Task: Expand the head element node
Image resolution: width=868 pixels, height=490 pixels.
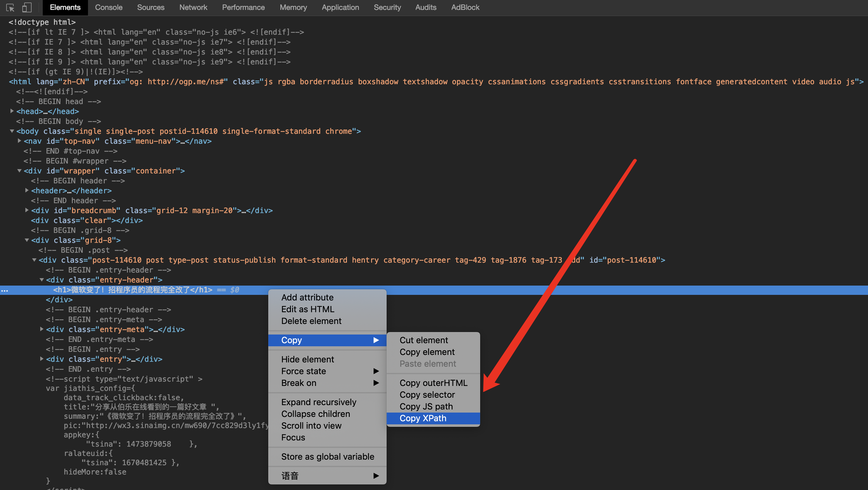Action: click(12, 111)
